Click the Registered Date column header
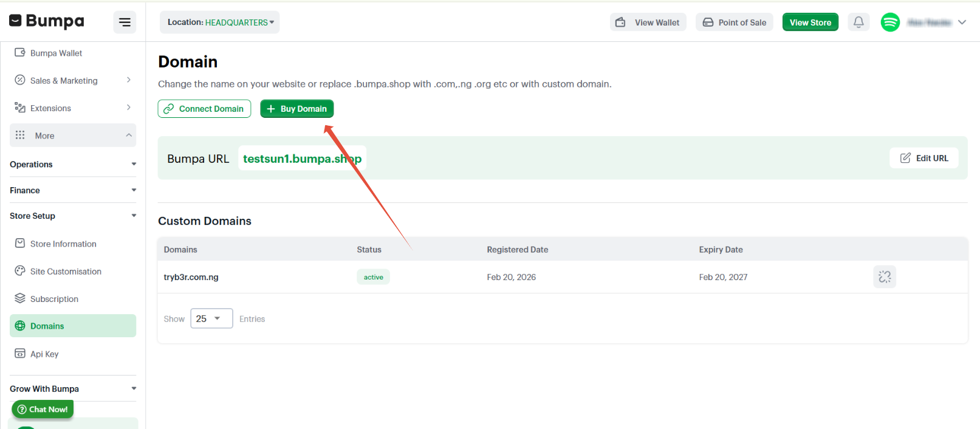Image resolution: width=980 pixels, height=429 pixels. pyautogui.click(x=517, y=250)
